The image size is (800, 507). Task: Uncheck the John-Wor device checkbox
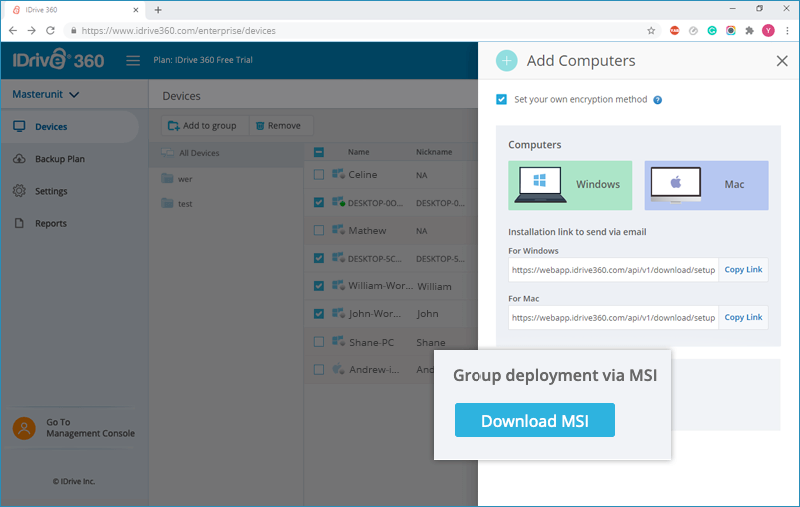pos(319,314)
